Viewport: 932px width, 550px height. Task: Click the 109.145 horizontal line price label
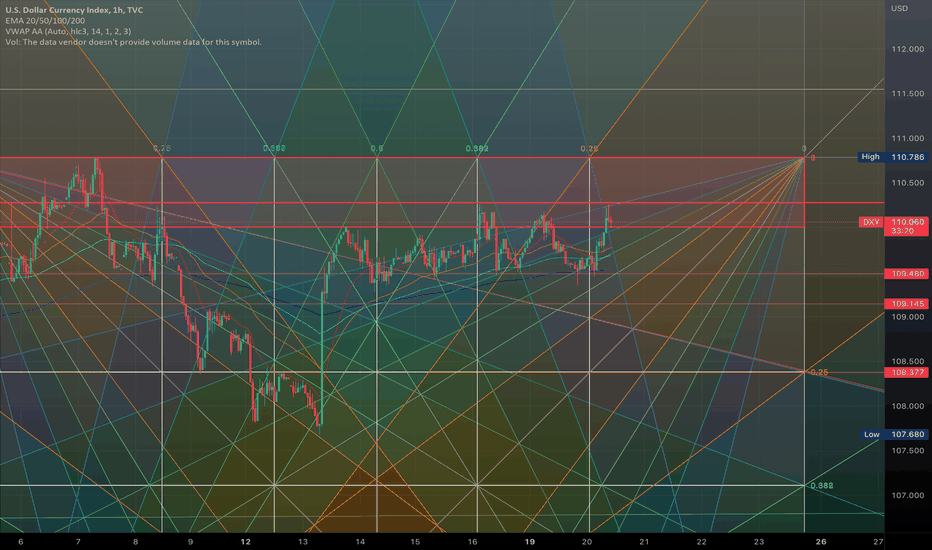coord(906,304)
